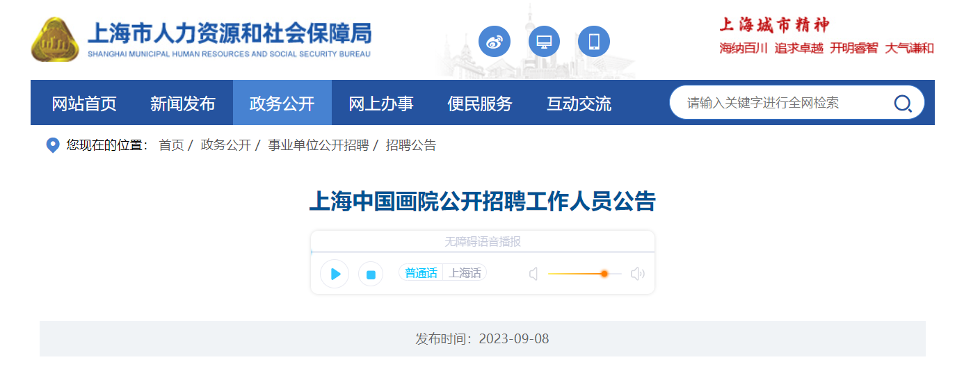Mute with the low-volume speaker icon
980x369 pixels.
[x=533, y=274]
